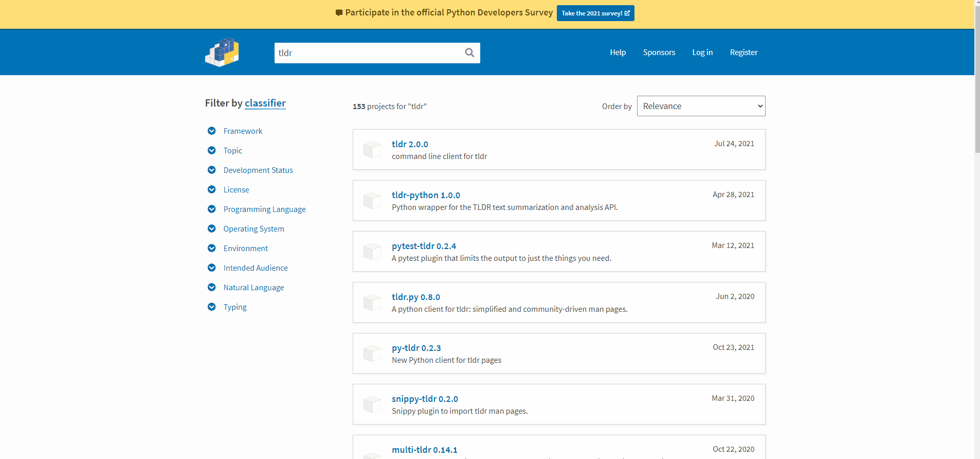Open the multi-tldr 0.14.1 project

[425, 450]
